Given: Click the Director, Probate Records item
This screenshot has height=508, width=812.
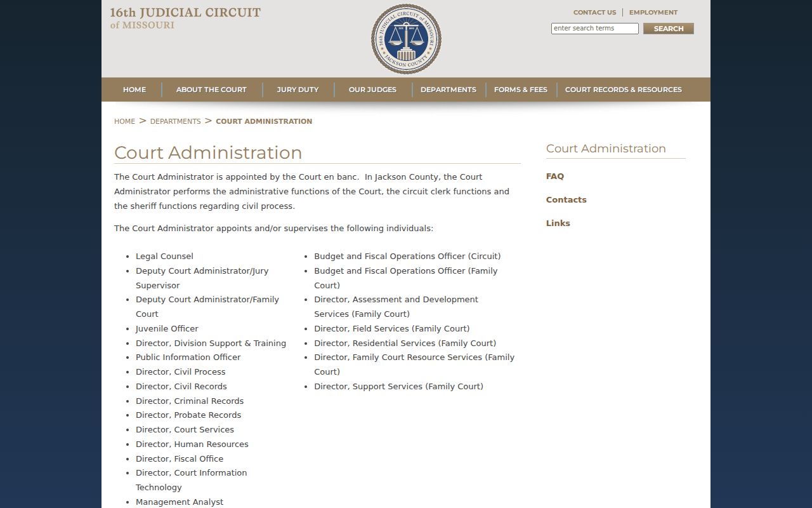Looking at the screenshot, I should 188,415.
